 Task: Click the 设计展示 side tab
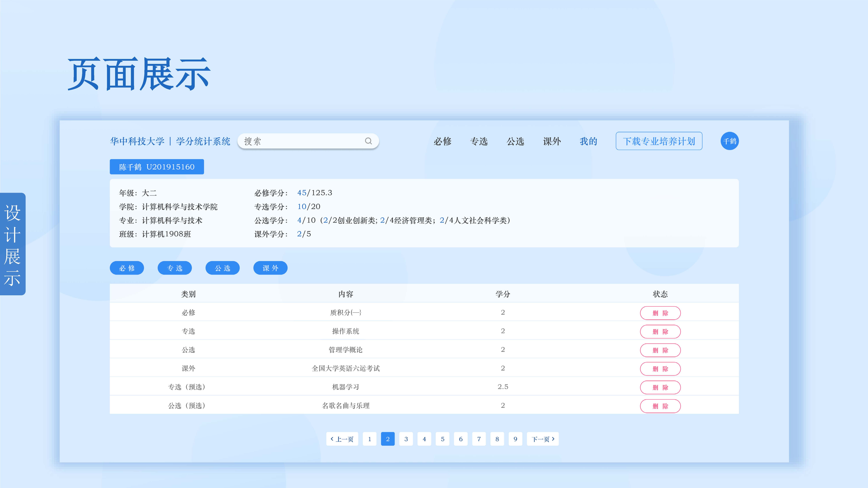click(12, 244)
